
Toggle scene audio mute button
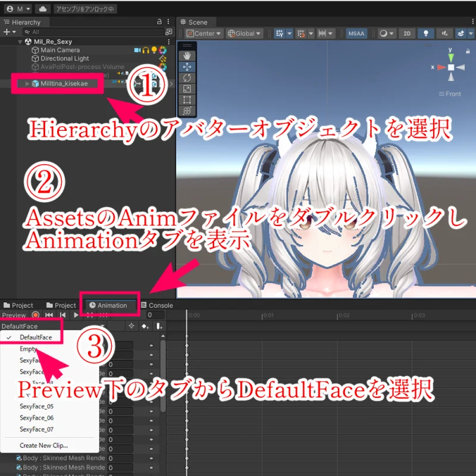pyautogui.click(x=444, y=33)
